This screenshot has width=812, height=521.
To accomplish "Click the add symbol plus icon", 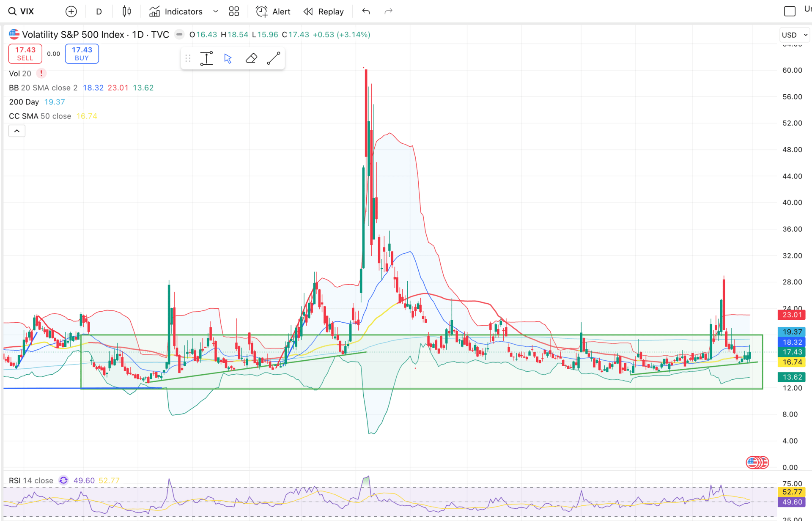I will [x=71, y=11].
